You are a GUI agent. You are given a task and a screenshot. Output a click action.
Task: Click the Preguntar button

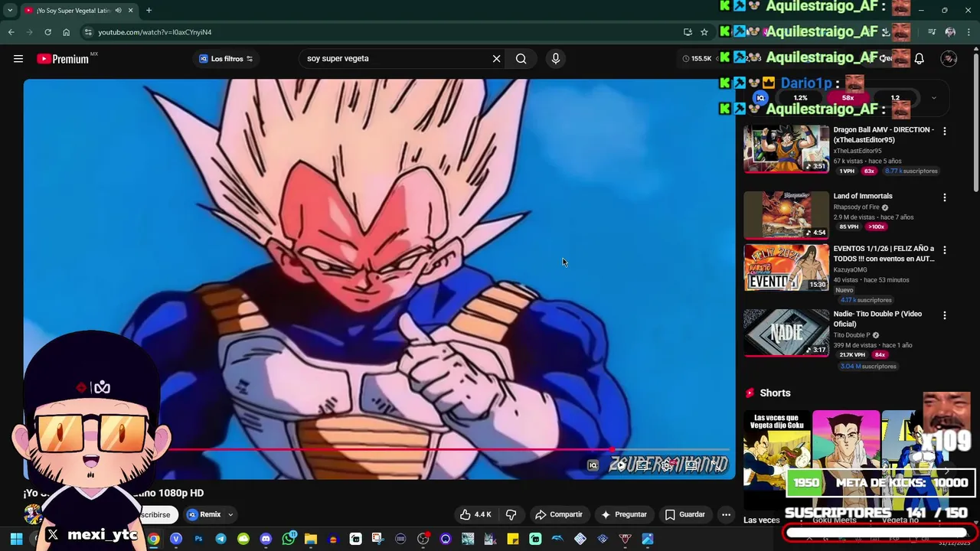click(624, 514)
